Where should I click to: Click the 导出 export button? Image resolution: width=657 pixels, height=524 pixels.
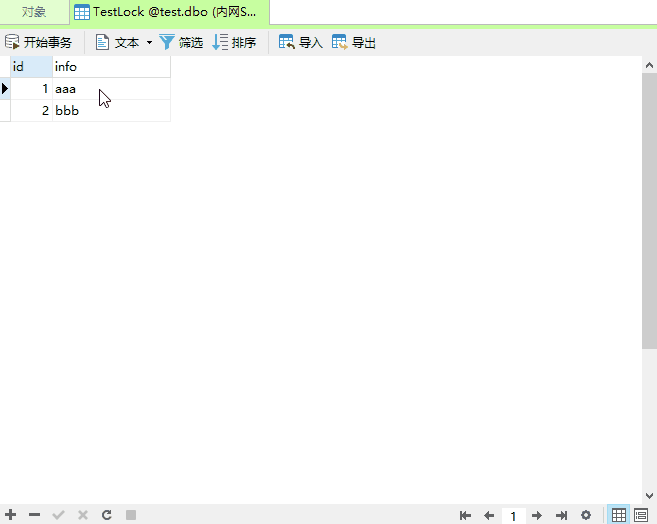[x=354, y=42]
